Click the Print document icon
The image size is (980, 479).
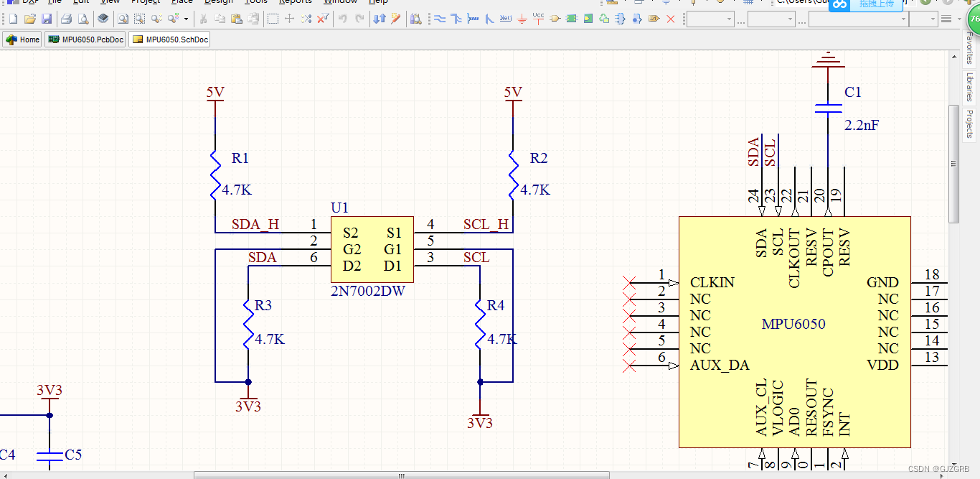point(66,19)
